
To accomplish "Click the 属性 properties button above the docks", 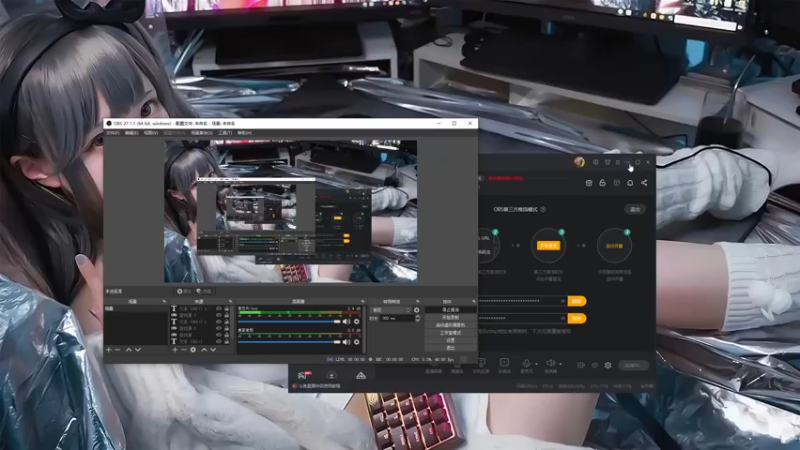I will click(x=184, y=291).
